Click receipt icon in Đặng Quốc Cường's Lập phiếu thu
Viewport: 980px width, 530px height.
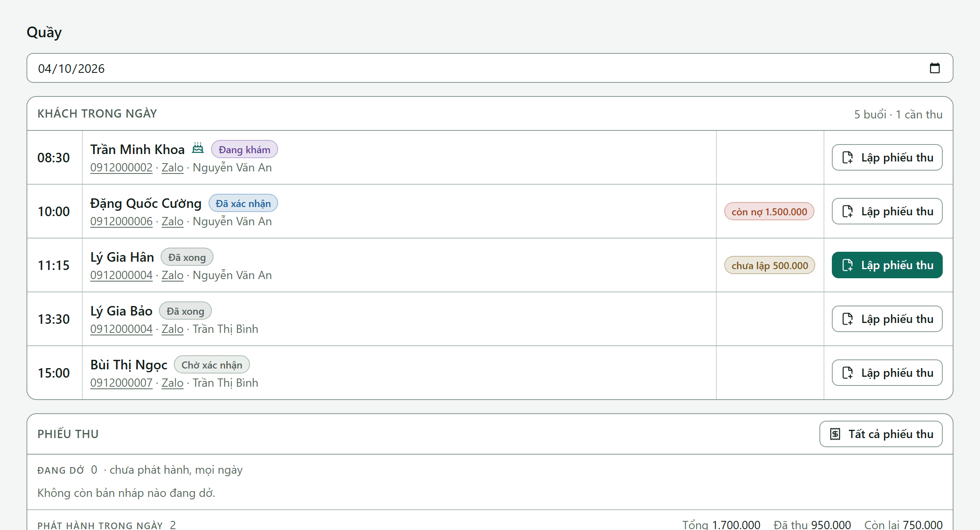pyautogui.click(x=848, y=211)
